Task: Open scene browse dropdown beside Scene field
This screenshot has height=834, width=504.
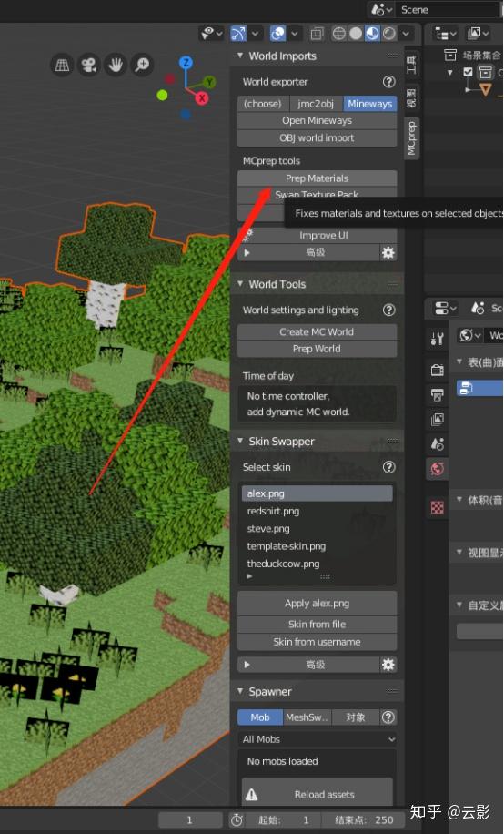Action: point(382,10)
